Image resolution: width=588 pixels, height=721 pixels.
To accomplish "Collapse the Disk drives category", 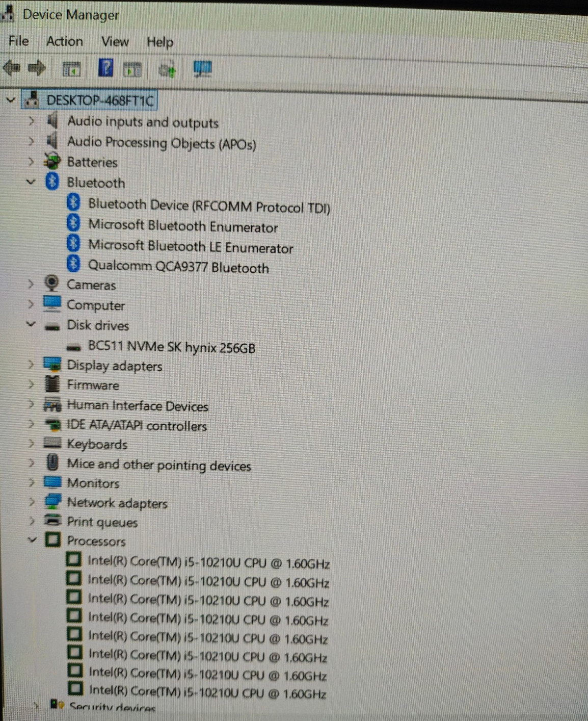I will click(x=31, y=324).
